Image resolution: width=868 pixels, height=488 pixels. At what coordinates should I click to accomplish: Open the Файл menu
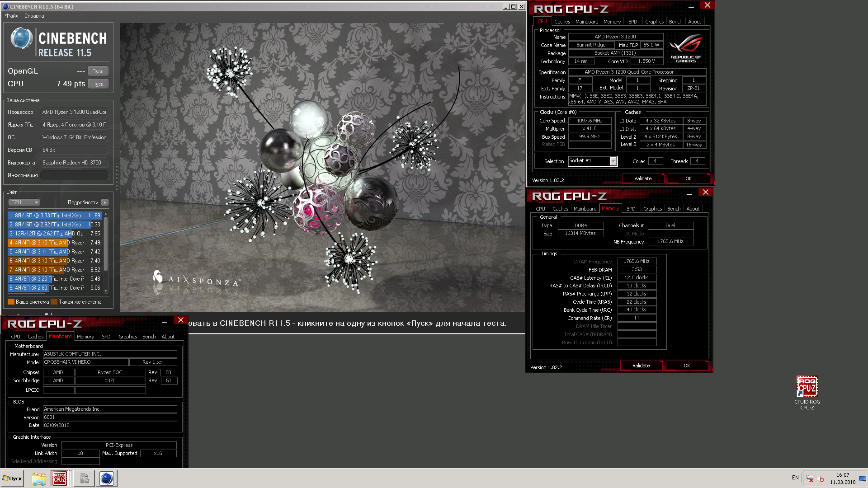click(x=12, y=16)
